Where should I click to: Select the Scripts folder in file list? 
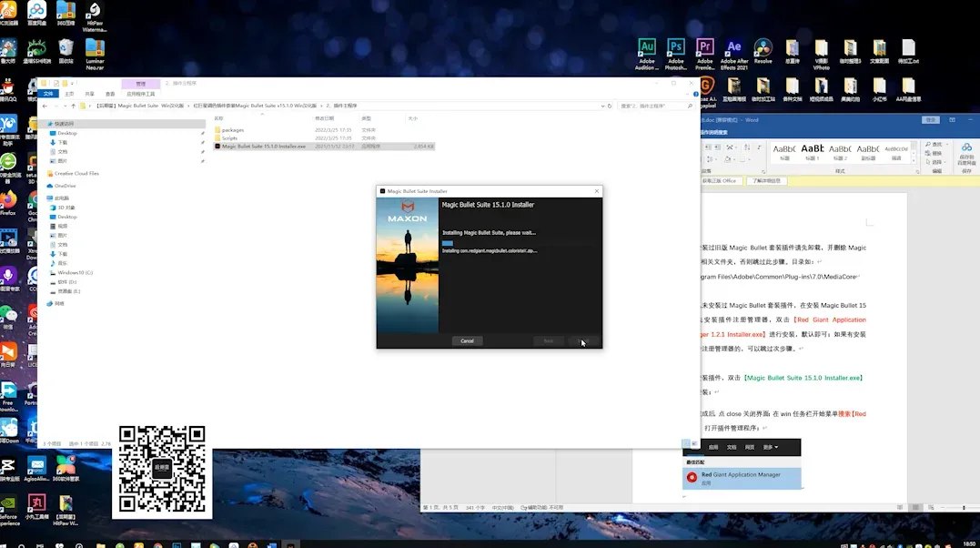pyautogui.click(x=229, y=138)
